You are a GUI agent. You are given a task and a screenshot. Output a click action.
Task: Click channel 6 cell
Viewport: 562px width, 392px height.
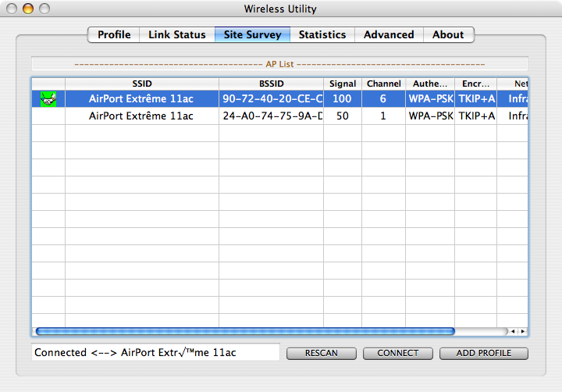(383, 99)
